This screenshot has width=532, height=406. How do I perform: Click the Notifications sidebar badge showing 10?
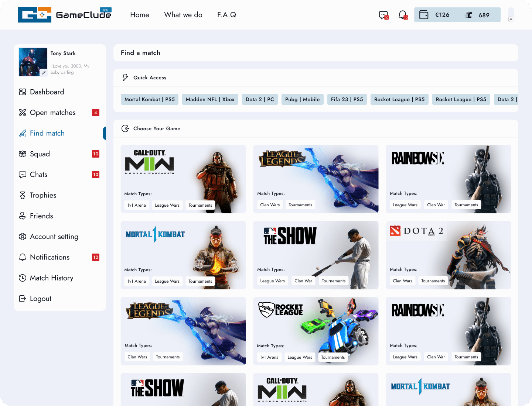[96, 257]
